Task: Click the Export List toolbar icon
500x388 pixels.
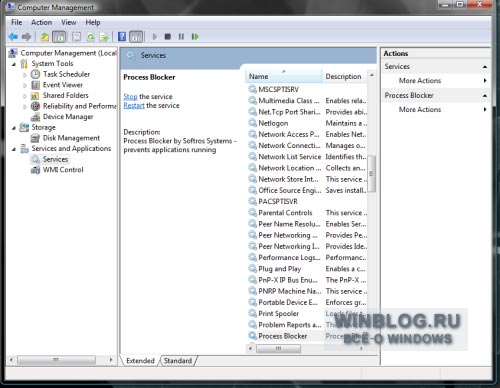Action: (x=104, y=37)
